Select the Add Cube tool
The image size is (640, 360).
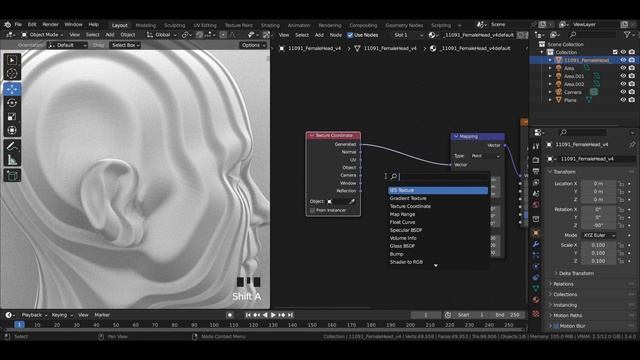coord(12,176)
